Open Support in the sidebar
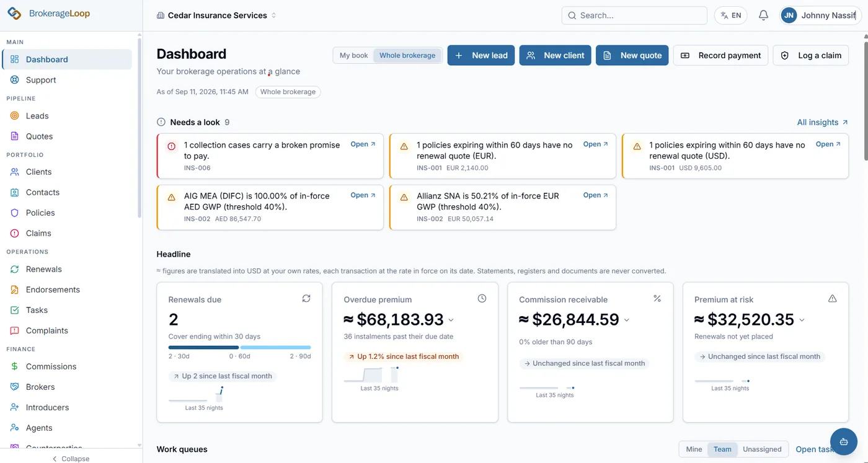The width and height of the screenshot is (868, 463). tap(67, 80)
